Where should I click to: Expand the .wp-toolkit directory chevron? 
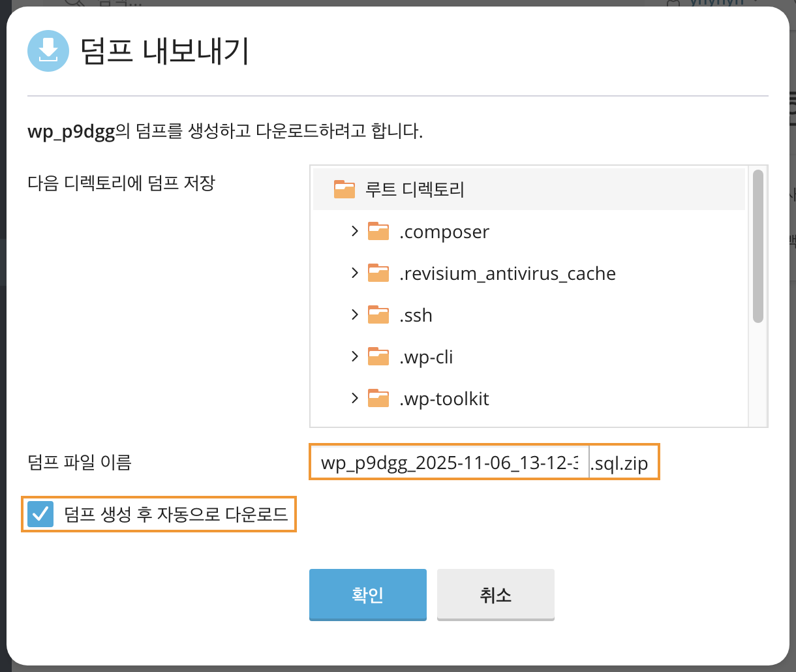tap(354, 398)
